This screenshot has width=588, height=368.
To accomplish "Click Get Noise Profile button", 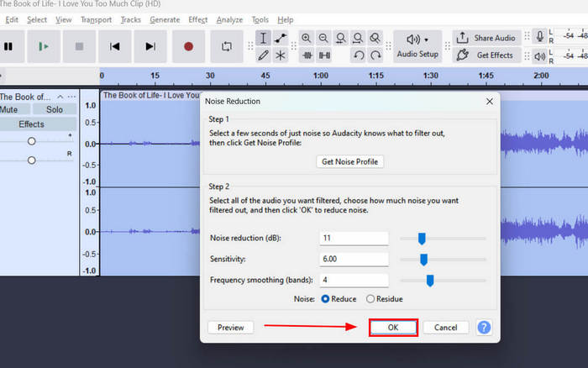I will point(350,161).
